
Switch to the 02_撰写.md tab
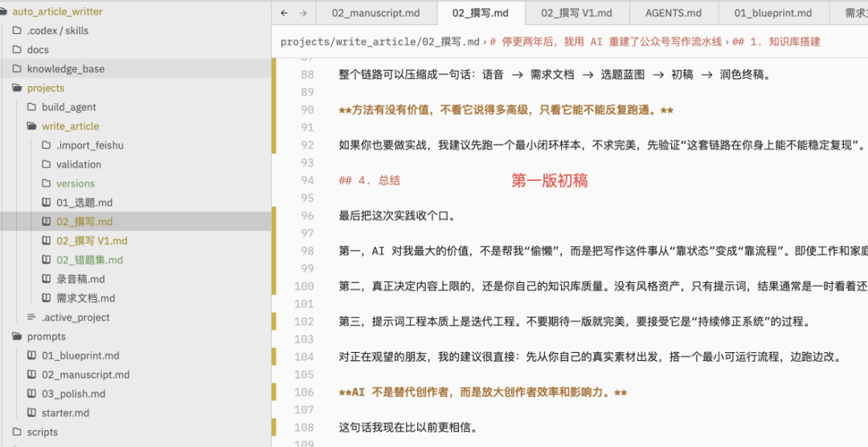point(481,14)
